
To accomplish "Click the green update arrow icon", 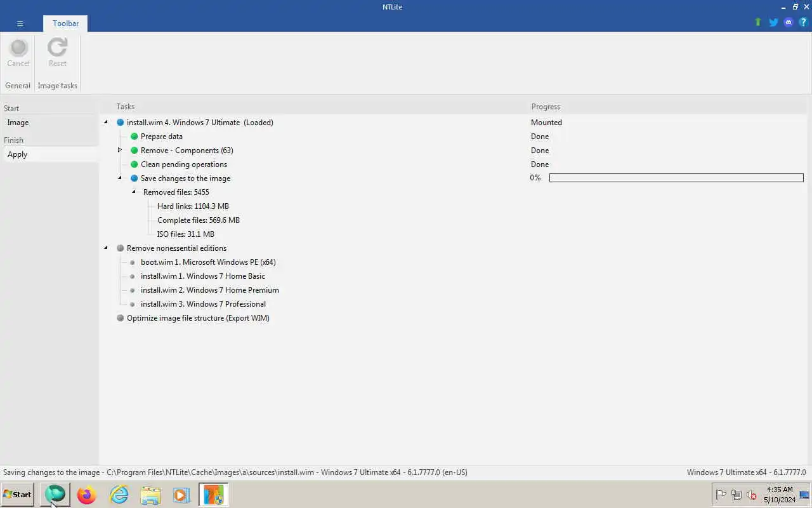I will [x=757, y=22].
